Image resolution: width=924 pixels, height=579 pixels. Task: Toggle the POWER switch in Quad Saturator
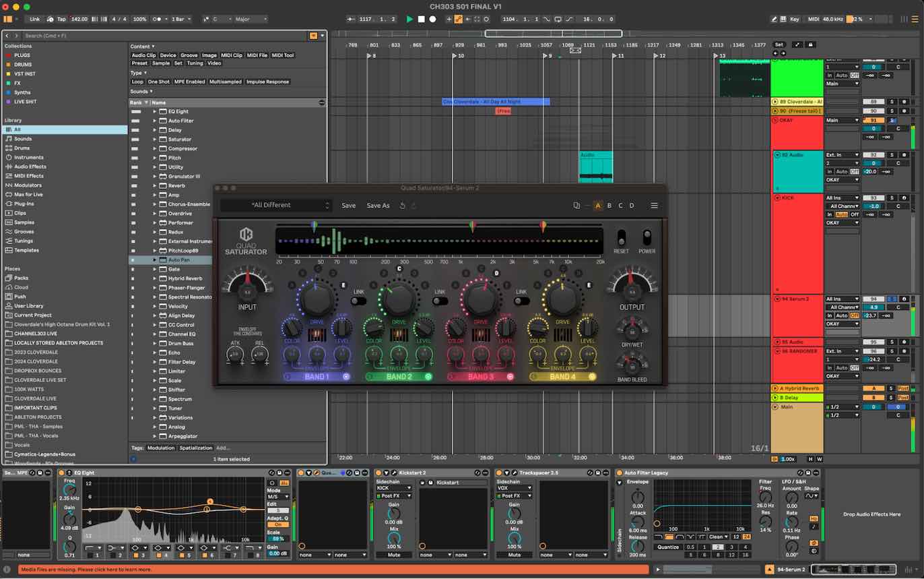point(647,237)
